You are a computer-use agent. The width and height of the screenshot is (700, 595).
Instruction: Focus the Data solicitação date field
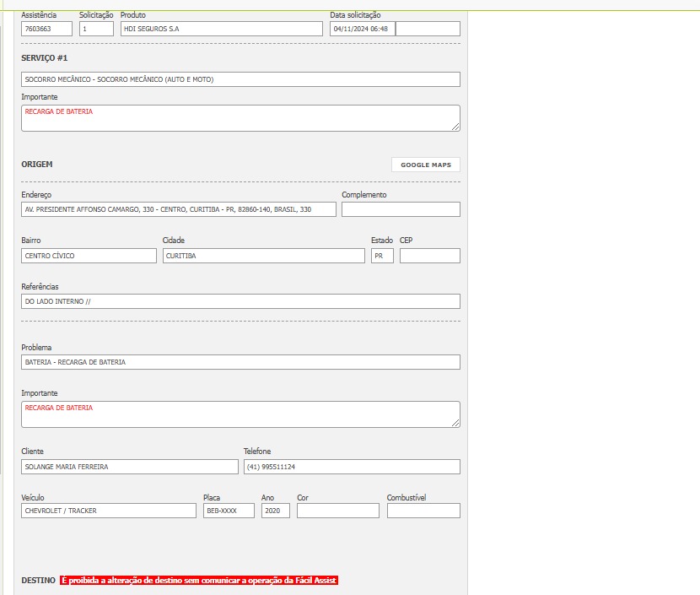(x=362, y=29)
